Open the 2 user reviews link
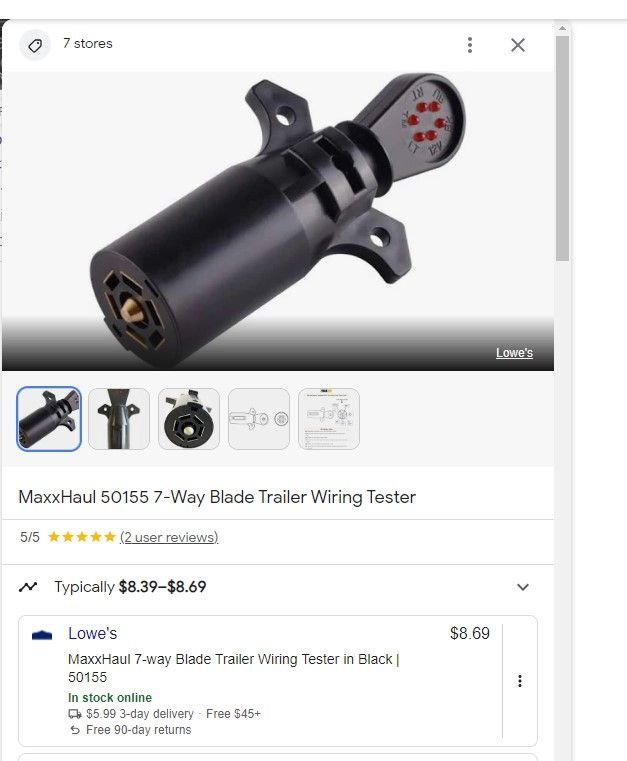 [x=169, y=537]
